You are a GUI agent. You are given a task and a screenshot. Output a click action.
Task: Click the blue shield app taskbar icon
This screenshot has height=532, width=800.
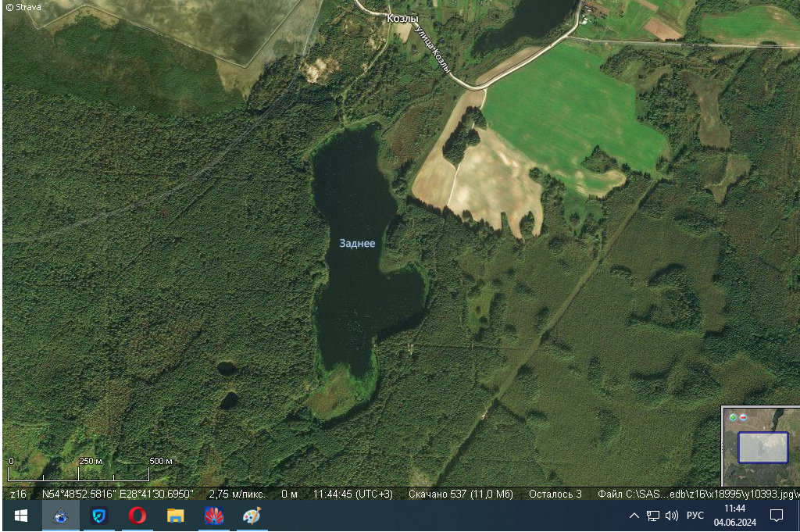pyautogui.click(x=99, y=516)
